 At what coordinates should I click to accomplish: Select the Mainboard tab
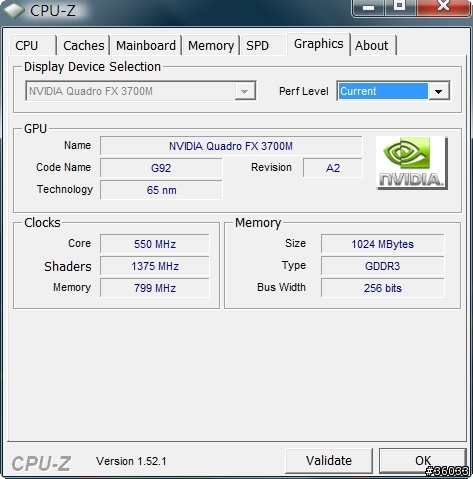146,45
